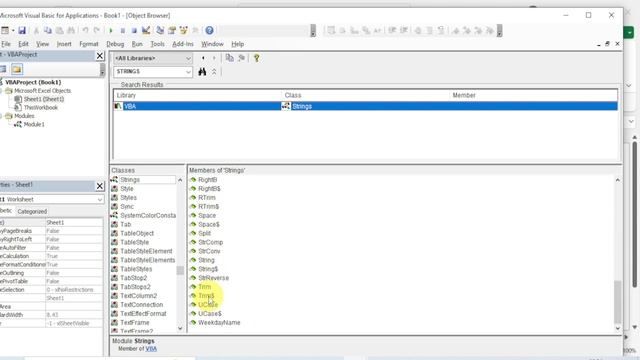Image resolution: width=640 pixels, height=360 pixels.
Task: Click the Reset stop icon
Action: pyautogui.click(x=134, y=31)
